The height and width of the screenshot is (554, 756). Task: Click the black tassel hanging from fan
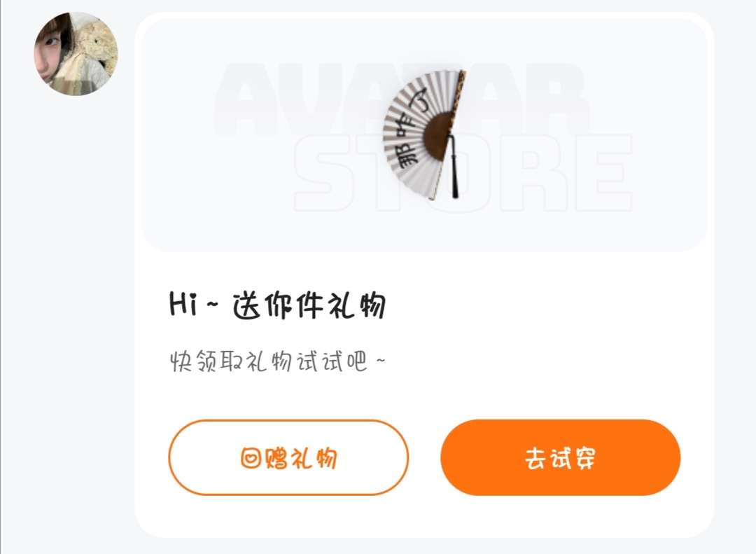click(x=454, y=167)
